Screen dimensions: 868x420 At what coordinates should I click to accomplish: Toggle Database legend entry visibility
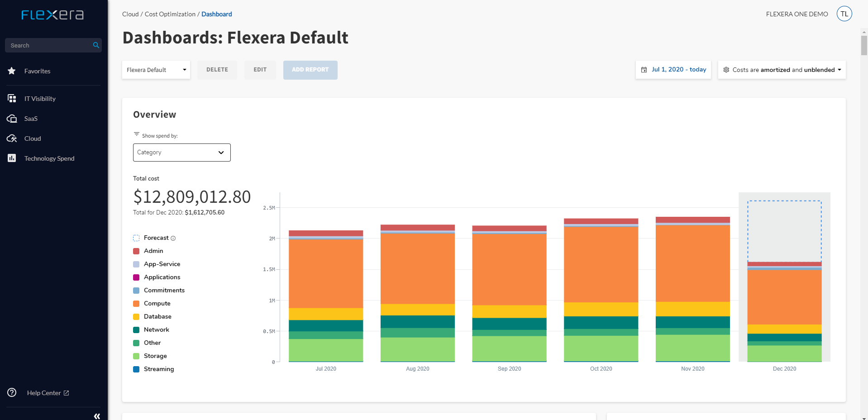tap(157, 317)
